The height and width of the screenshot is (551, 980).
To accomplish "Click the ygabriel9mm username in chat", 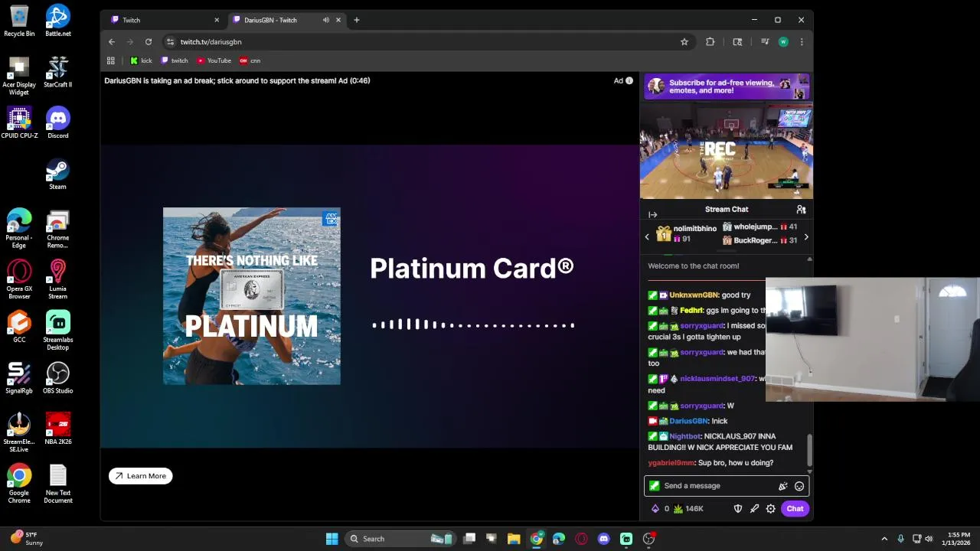I will click(x=671, y=463).
